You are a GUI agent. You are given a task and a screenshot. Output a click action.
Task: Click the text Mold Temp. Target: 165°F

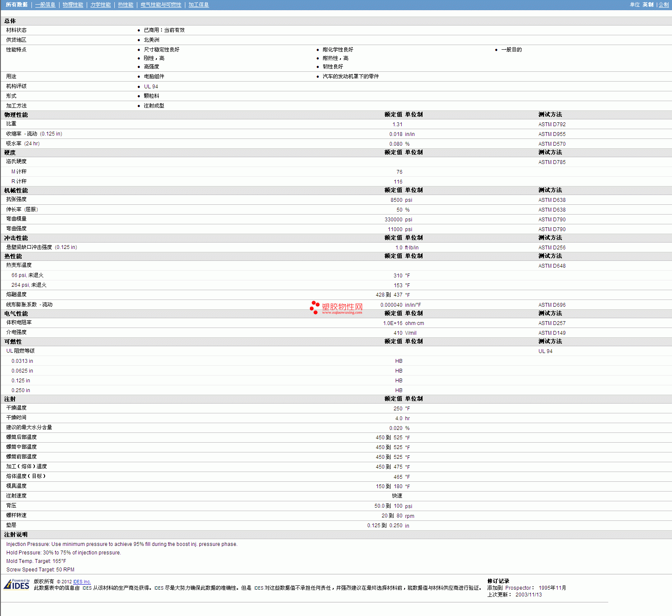coord(36,561)
